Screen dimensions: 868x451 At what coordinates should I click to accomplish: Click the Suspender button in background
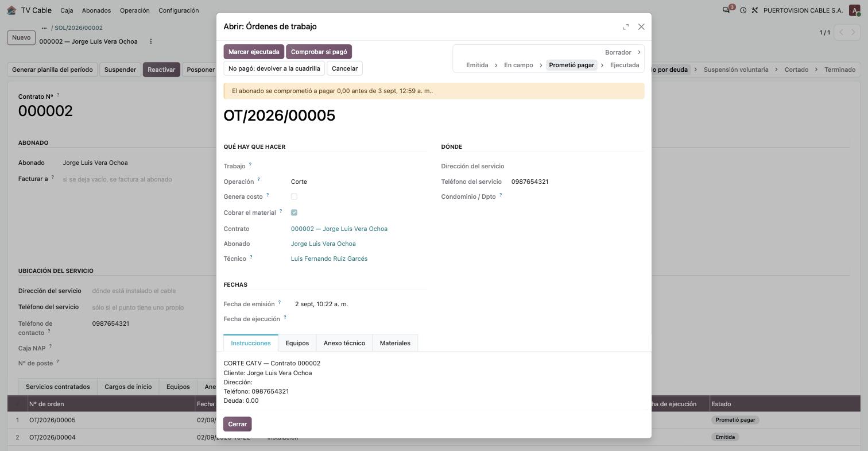120,70
